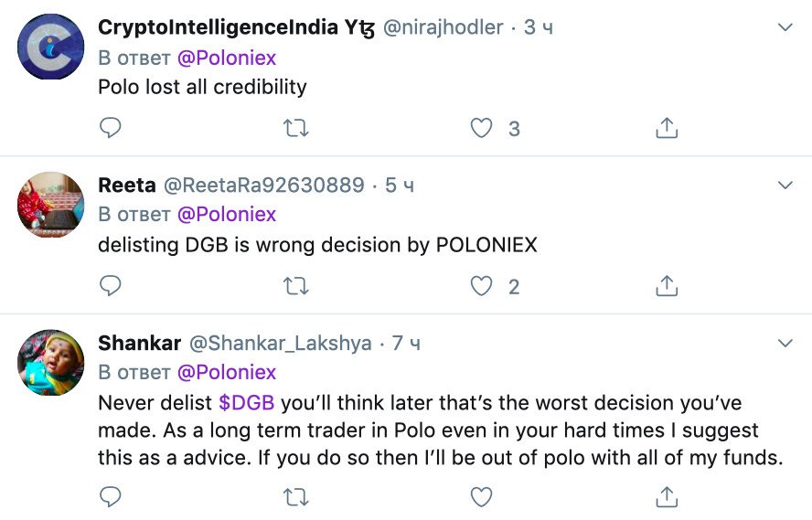Like Reeta's tweet with 2 likes
812x520 pixels.
point(482,286)
